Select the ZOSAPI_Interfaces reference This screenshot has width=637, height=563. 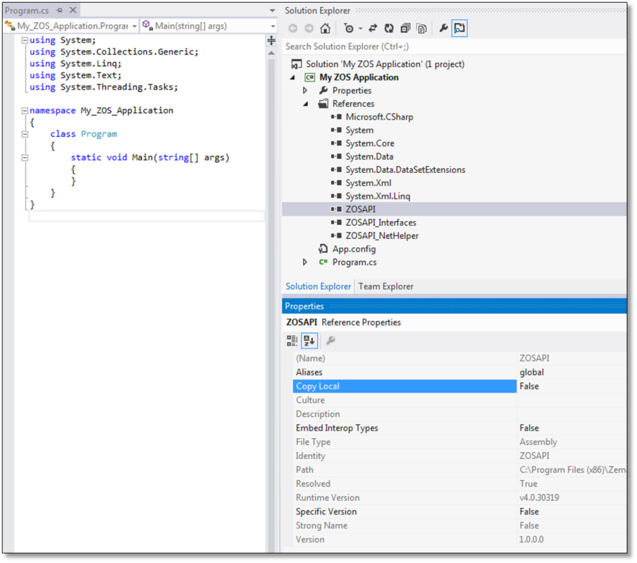[x=381, y=223]
